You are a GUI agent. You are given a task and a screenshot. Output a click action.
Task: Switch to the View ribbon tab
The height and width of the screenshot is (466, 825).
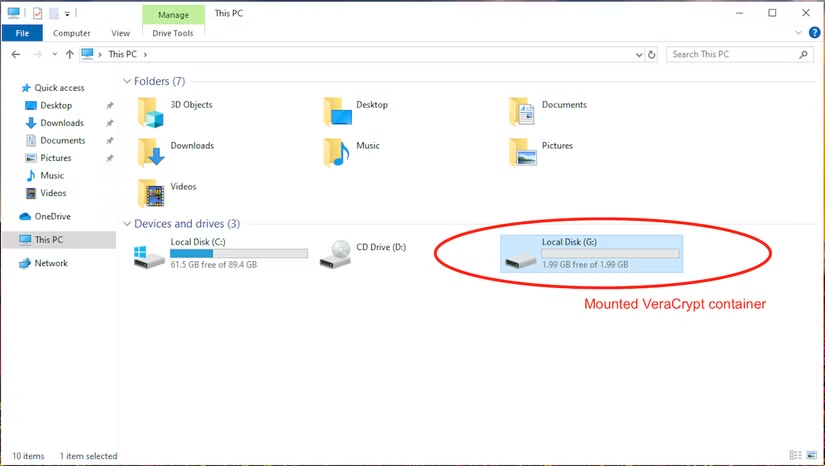(x=120, y=33)
